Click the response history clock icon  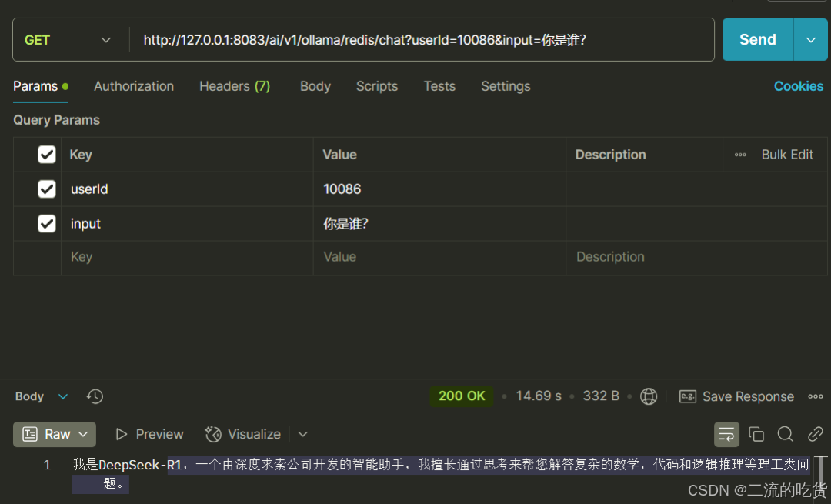click(x=95, y=396)
